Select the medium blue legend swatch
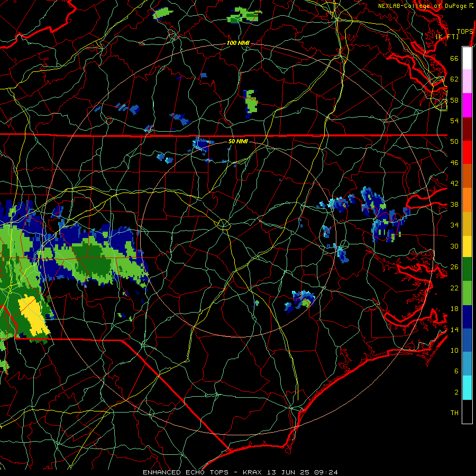This screenshot has width=476, height=476. tap(467, 340)
